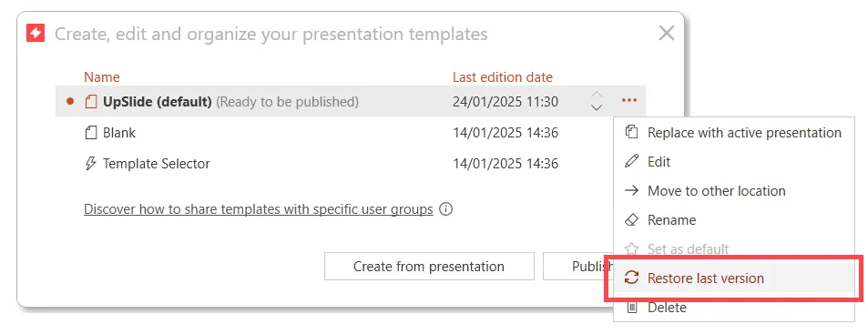Close the presentation templates dialog
The image size is (868, 334).
click(x=667, y=33)
